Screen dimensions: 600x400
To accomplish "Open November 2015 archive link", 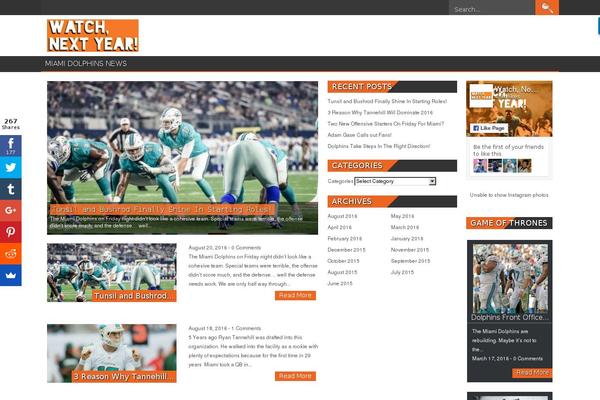I will (x=409, y=250).
